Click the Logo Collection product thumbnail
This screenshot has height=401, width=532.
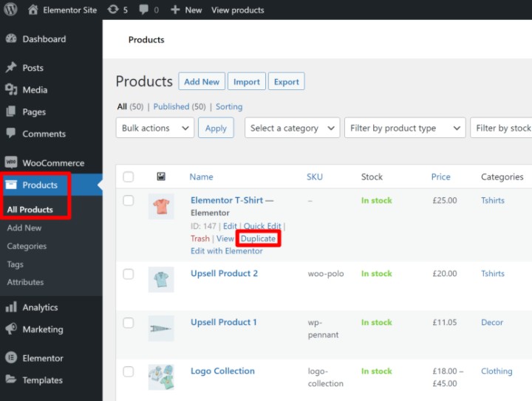pyautogui.click(x=161, y=377)
